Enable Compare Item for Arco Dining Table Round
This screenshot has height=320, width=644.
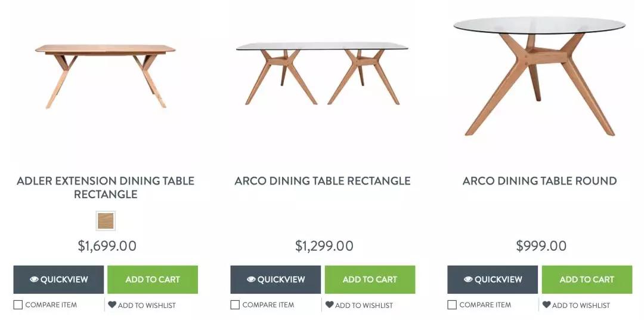coord(453,305)
